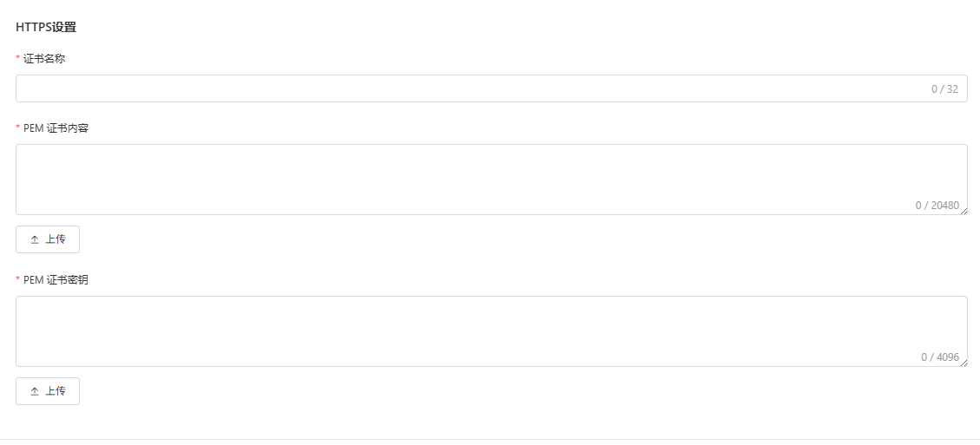The image size is (980, 445).
Task: Click inside the PEM 证书密钥 text area
Action: 491,331
